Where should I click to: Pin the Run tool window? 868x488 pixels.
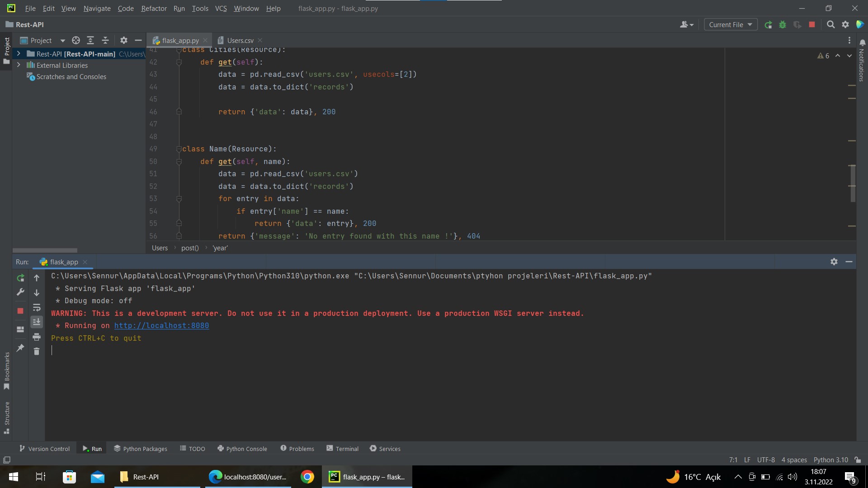coord(20,348)
